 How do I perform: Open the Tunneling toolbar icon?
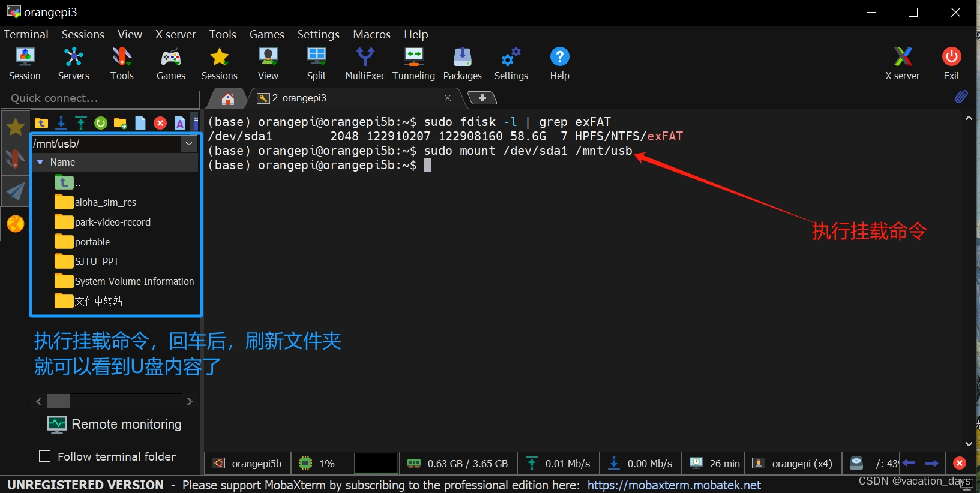click(x=413, y=64)
